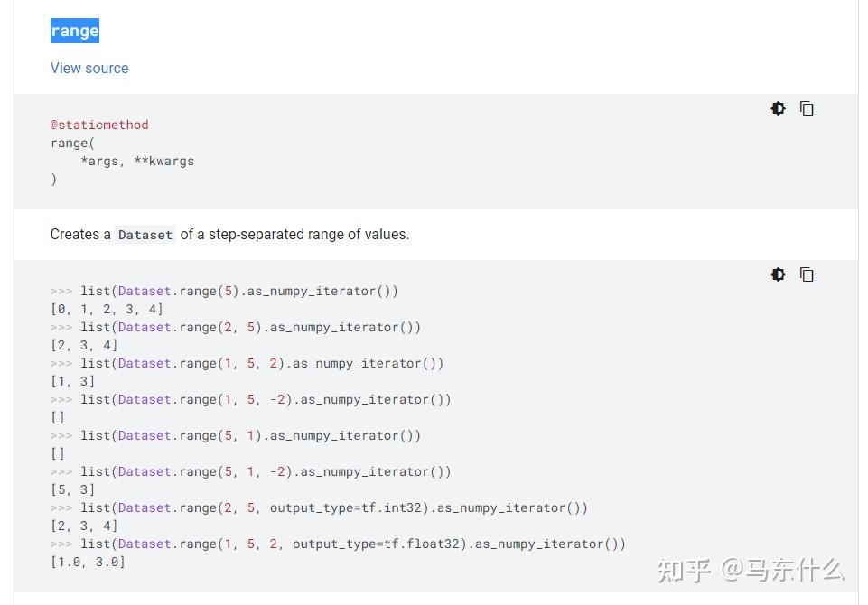Click the *args, **kwargs parameter line
Viewport: 868px width, 605px height.
pyautogui.click(x=137, y=161)
